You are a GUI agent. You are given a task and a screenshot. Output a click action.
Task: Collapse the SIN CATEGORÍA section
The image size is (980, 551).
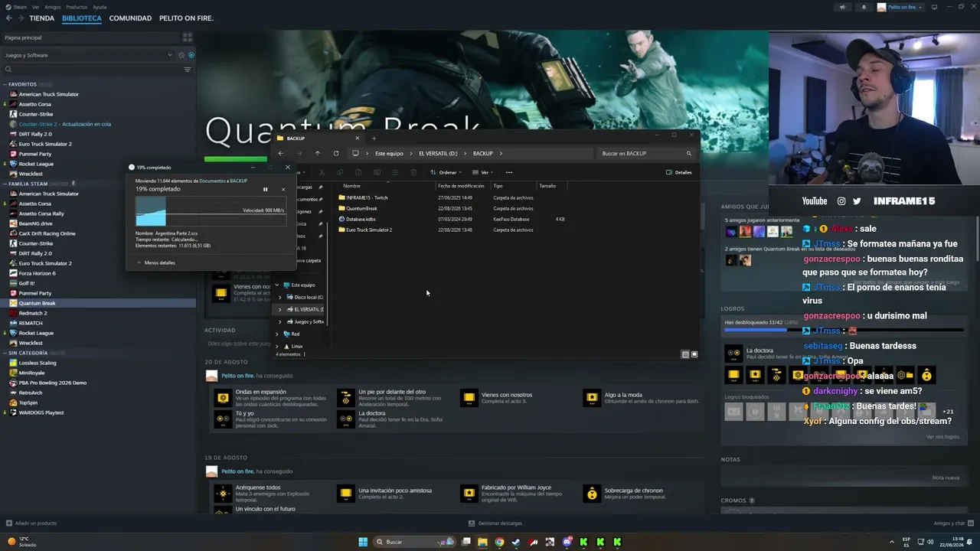pyautogui.click(x=5, y=353)
